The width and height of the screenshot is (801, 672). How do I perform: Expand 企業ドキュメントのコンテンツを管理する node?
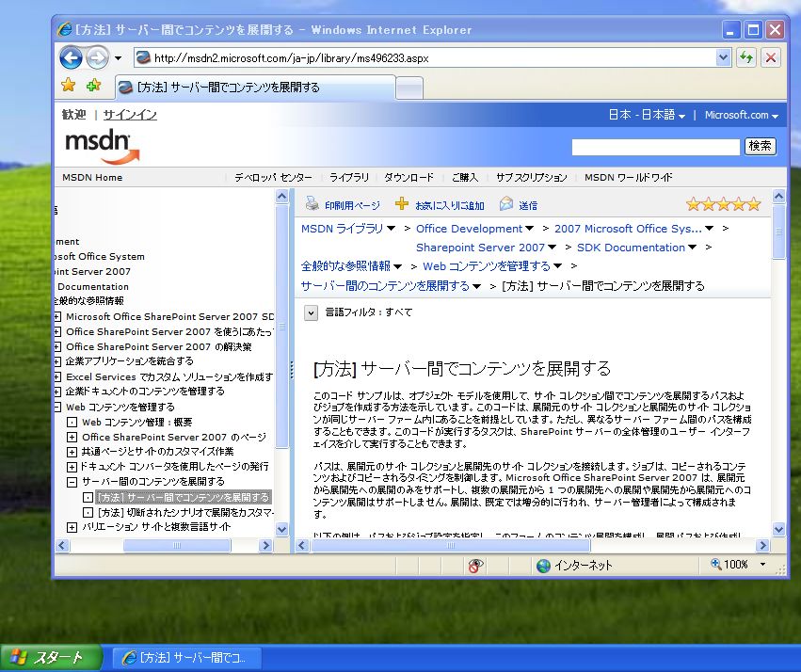(57, 392)
